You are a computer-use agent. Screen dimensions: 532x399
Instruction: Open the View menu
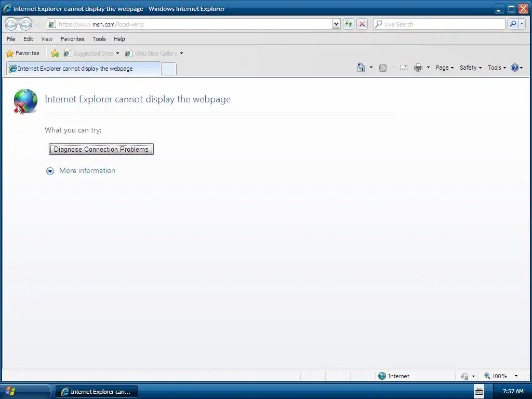click(47, 39)
